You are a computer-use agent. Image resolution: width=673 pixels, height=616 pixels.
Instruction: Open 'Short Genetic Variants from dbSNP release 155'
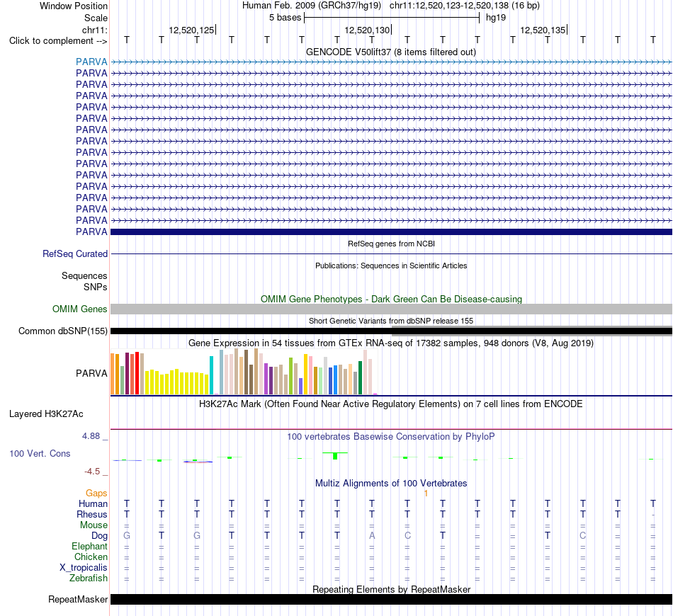pyautogui.click(x=391, y=321)
